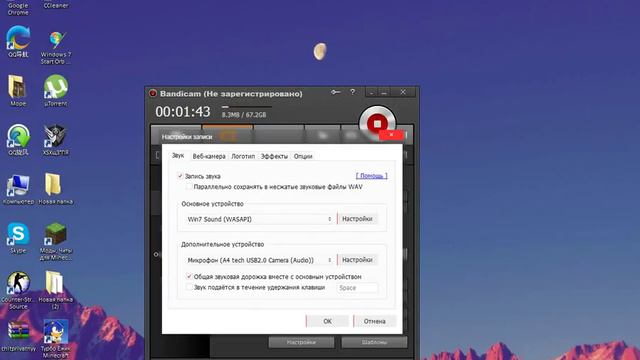Image resolution: width=640 pixels, height=360 pixels.
Task: Switch to the Логотип tab
Action: [243, 156]
